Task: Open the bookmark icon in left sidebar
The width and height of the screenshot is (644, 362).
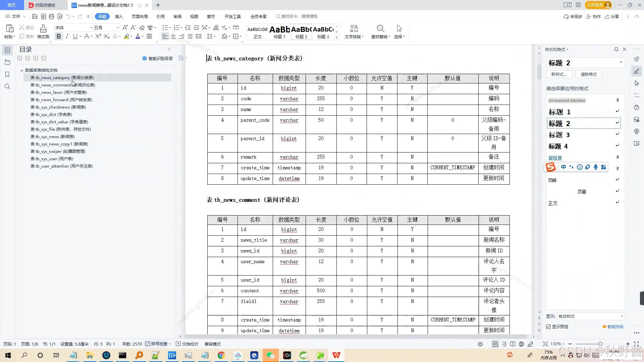Action: point(7,74)
